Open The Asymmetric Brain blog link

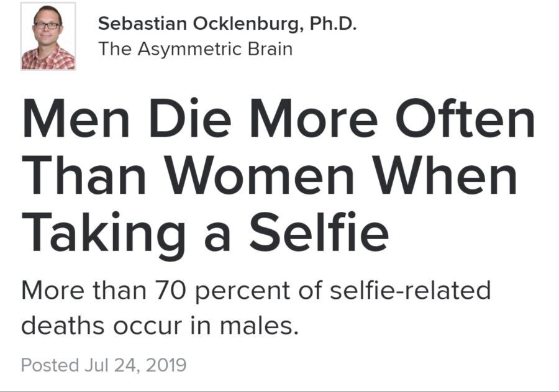pyautogui.click(x=196, y=49)
